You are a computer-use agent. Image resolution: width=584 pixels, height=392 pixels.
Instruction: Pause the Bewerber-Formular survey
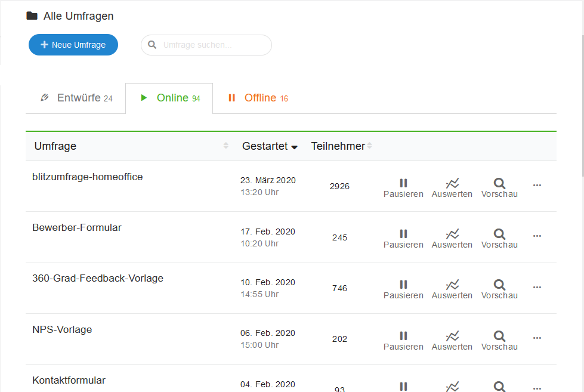click(403, 239)
